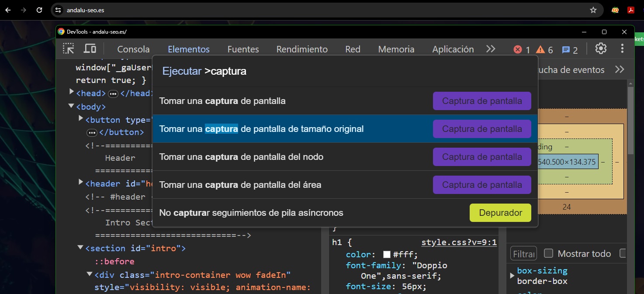Enable the Mostrar todo checkbox

[548, 253]
